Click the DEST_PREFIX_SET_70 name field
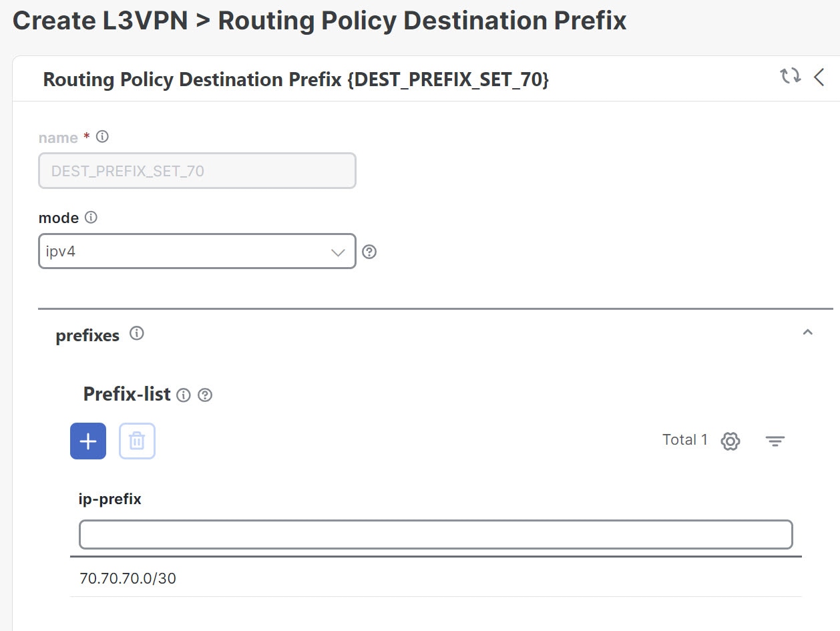The image size is (840, 631). coord(197,170)
